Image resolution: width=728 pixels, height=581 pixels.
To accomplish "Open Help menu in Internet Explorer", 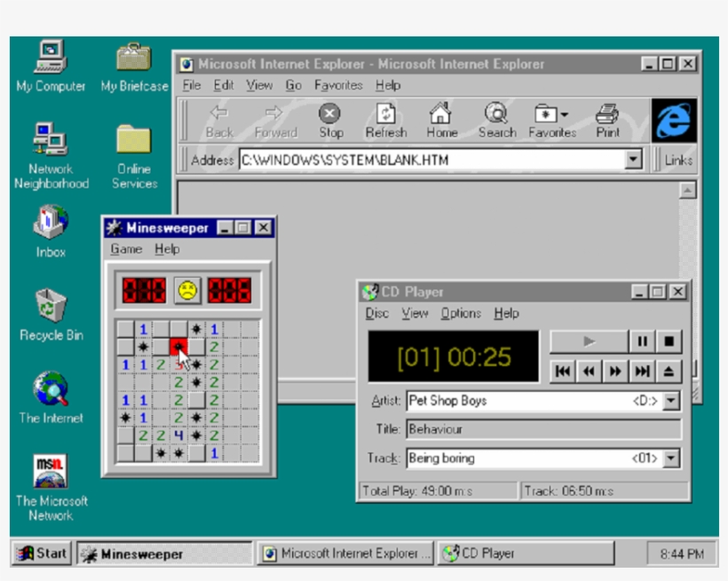I will [x=388, y=85].
